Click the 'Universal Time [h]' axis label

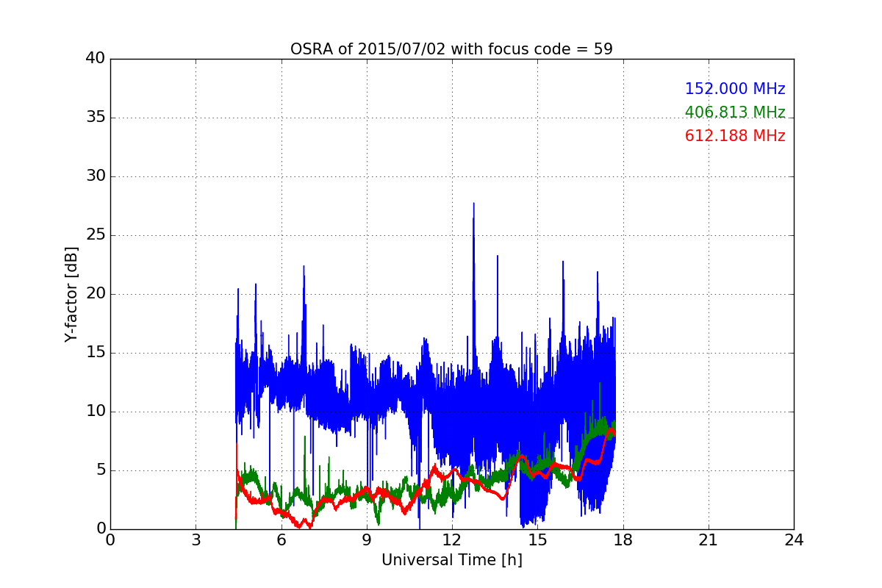click(x=451, y=560)
